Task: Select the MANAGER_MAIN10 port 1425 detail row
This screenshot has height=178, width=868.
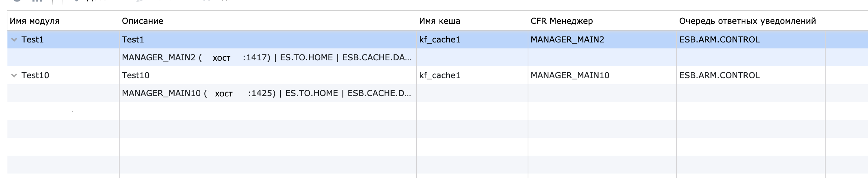Action: [x=266, y=93]
